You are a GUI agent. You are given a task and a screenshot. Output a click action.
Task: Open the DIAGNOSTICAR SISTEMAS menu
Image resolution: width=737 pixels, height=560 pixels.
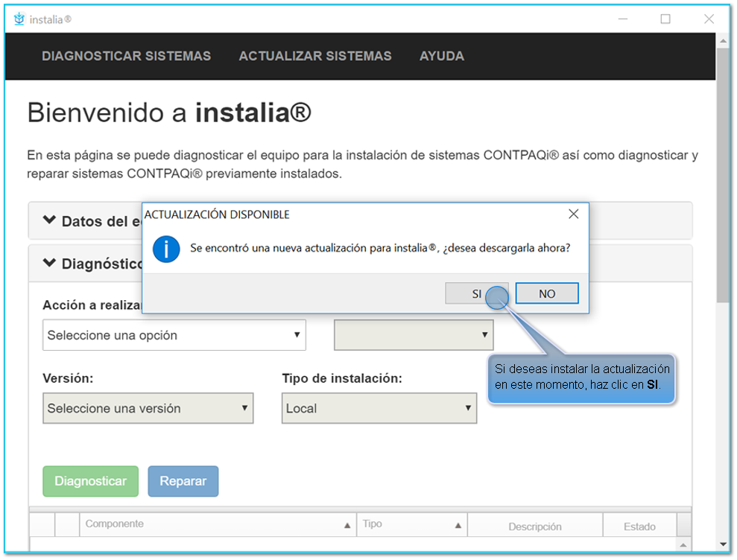(x=126, y=56)
